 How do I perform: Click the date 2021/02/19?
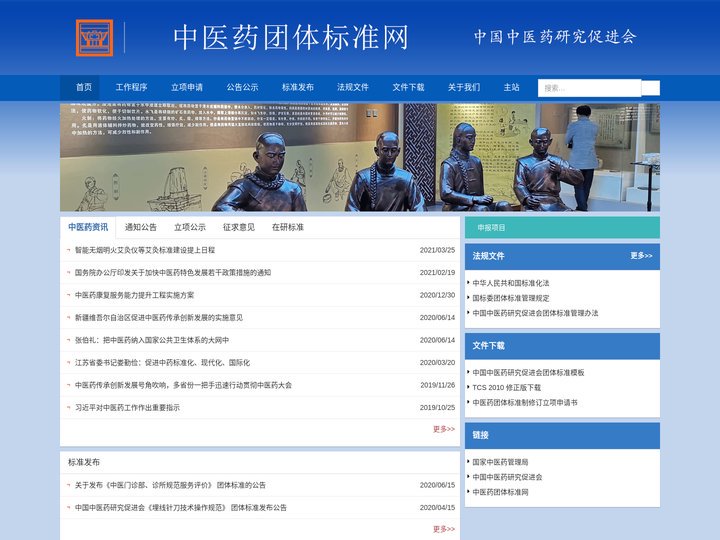pos(437,273)
